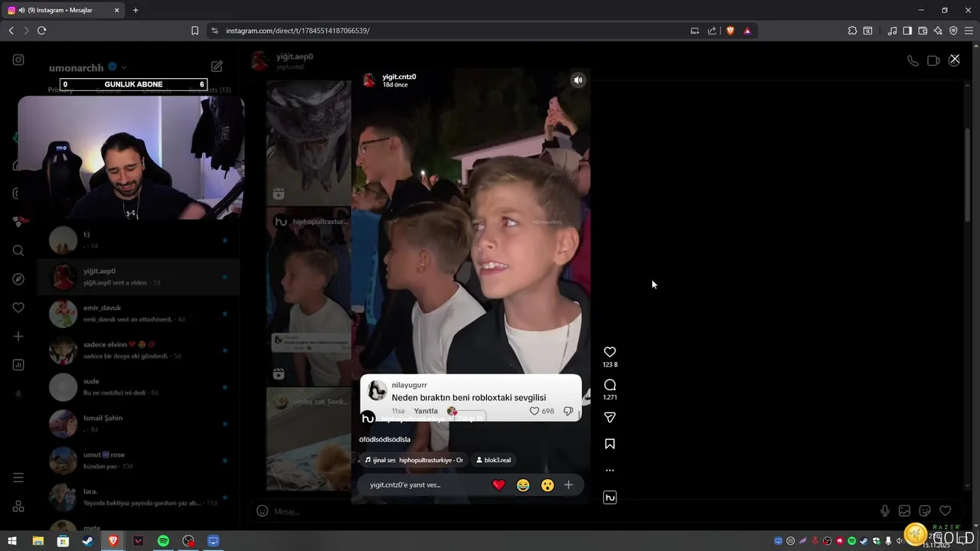Image resolution: width=980 pixels, height=551 pixels.
Task: Like the nilayugurr comment heart
Action: (x=534, y=411)
